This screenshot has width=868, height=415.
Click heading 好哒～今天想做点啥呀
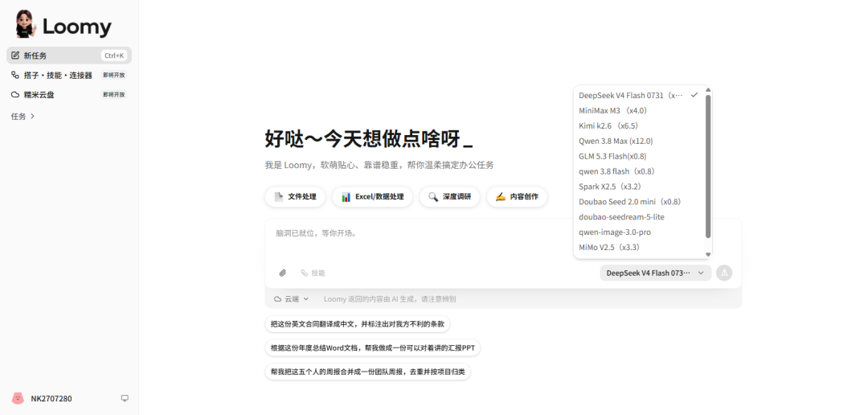coord(369,138)
